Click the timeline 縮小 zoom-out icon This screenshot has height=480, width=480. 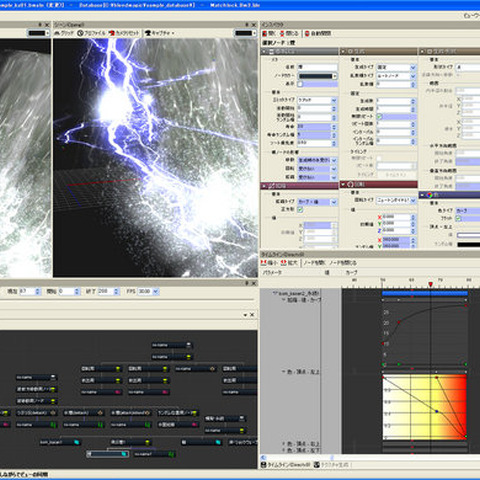tap(265, 263)
